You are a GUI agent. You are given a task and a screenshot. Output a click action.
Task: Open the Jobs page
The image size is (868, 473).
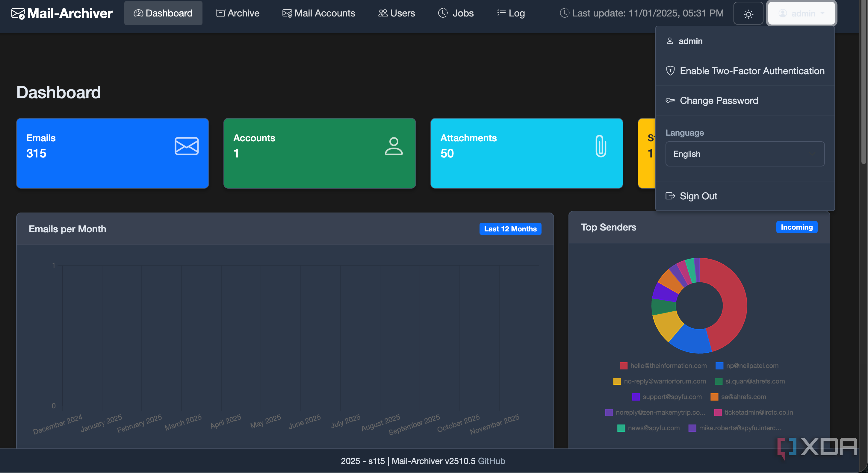(456, 13)
